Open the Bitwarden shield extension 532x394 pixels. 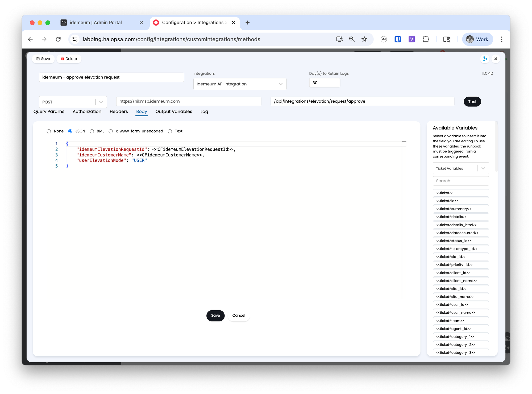tap(397, 39)
